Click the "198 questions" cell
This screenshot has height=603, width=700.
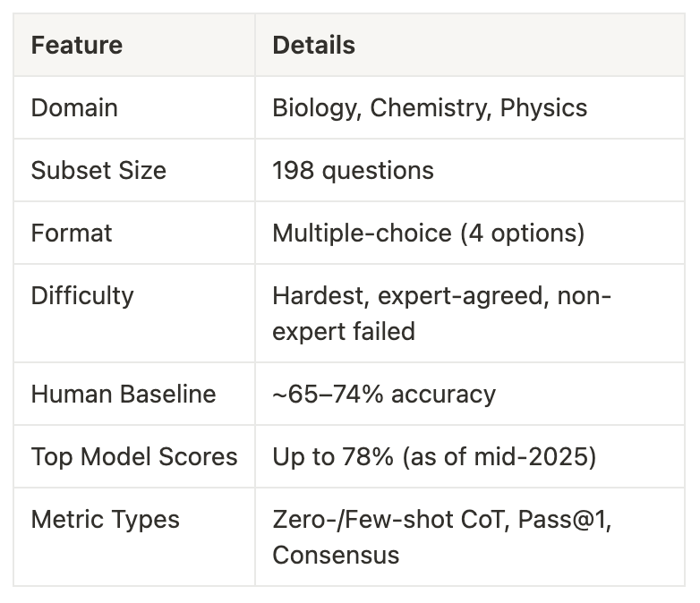(353, 171)
